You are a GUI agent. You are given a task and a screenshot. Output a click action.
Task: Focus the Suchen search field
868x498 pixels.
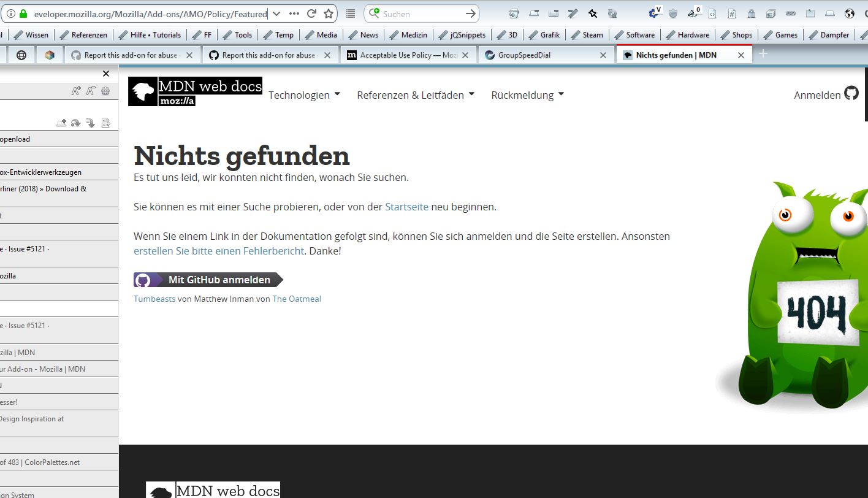point(422,13)
